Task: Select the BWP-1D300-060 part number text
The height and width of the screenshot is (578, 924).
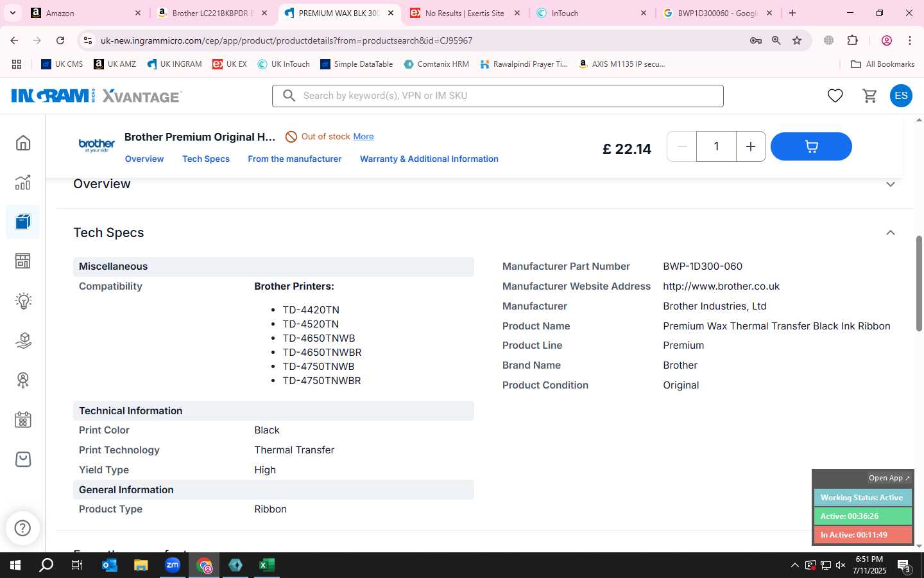Action: point(703,267)
